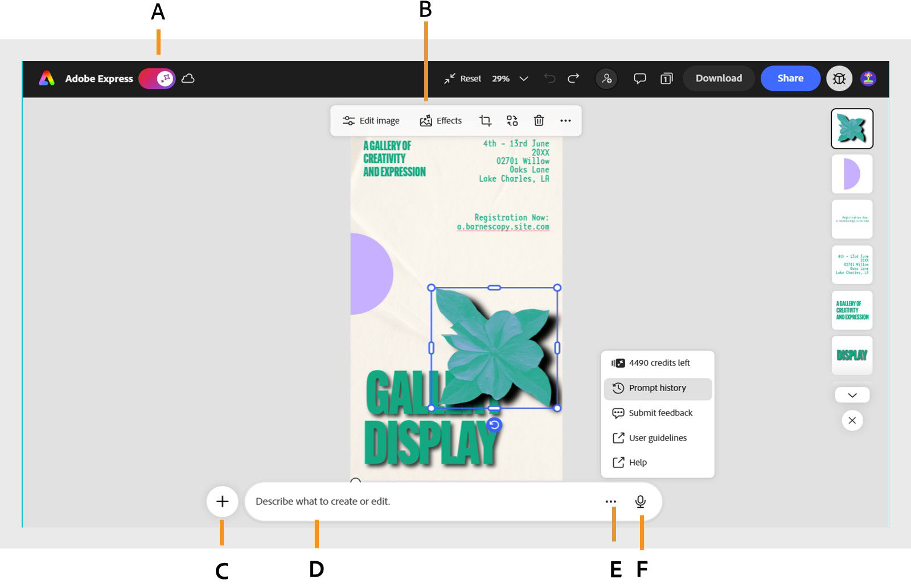The width and height of the screenshot is (911, 588).
Task: Open the comments panel
Action: 639,79
